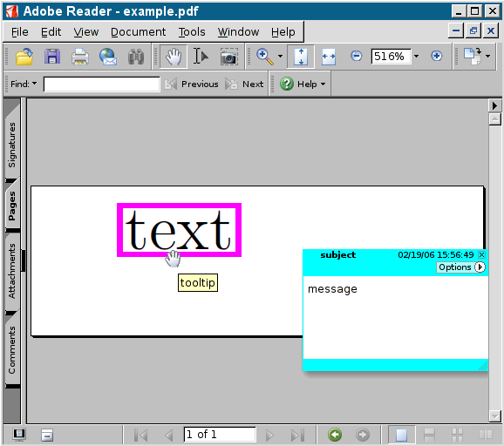Screen dimensions: 504x446
Task: Open a file with the folder icon
Action: tap(24, 57)
